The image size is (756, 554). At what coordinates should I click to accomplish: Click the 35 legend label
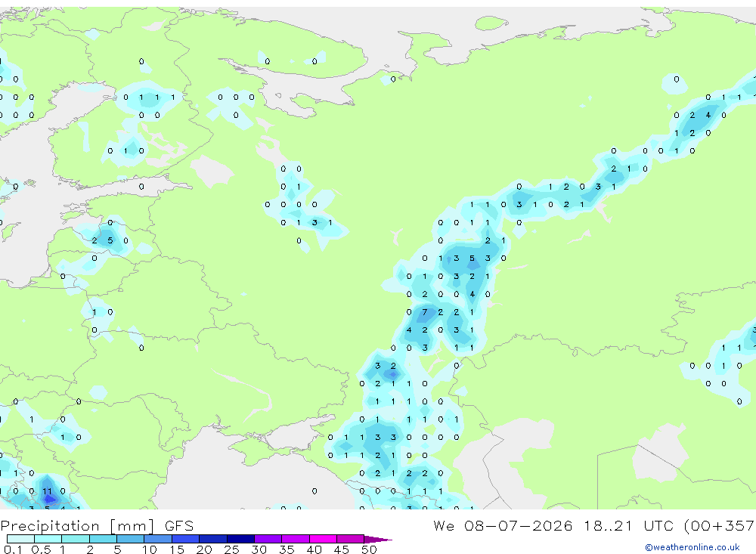point(287,549)
